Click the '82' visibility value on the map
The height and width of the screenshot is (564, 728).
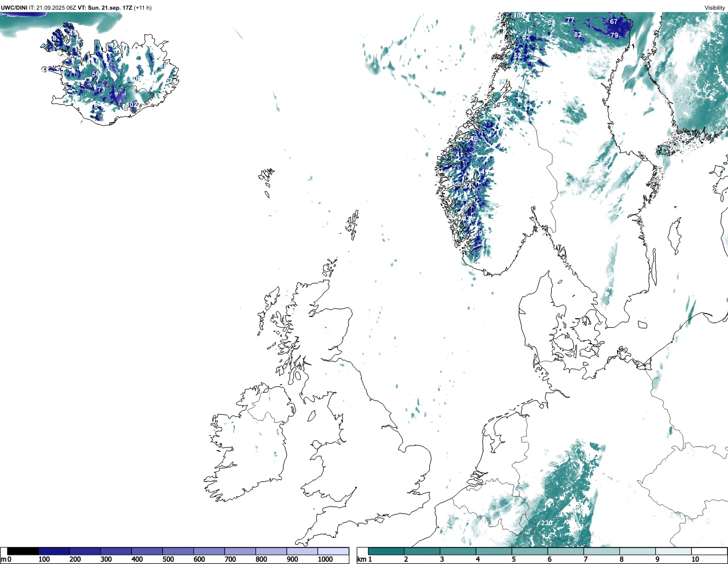click(578, 35)
